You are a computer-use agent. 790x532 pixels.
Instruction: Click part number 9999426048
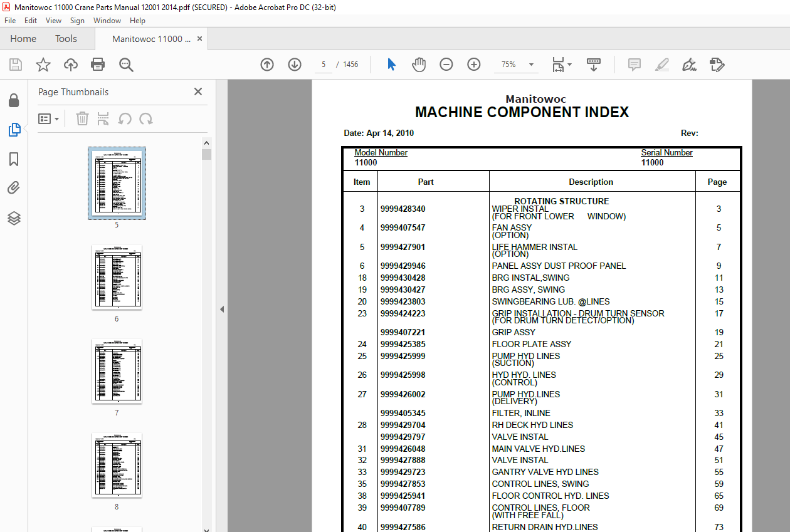pos(403,449)
